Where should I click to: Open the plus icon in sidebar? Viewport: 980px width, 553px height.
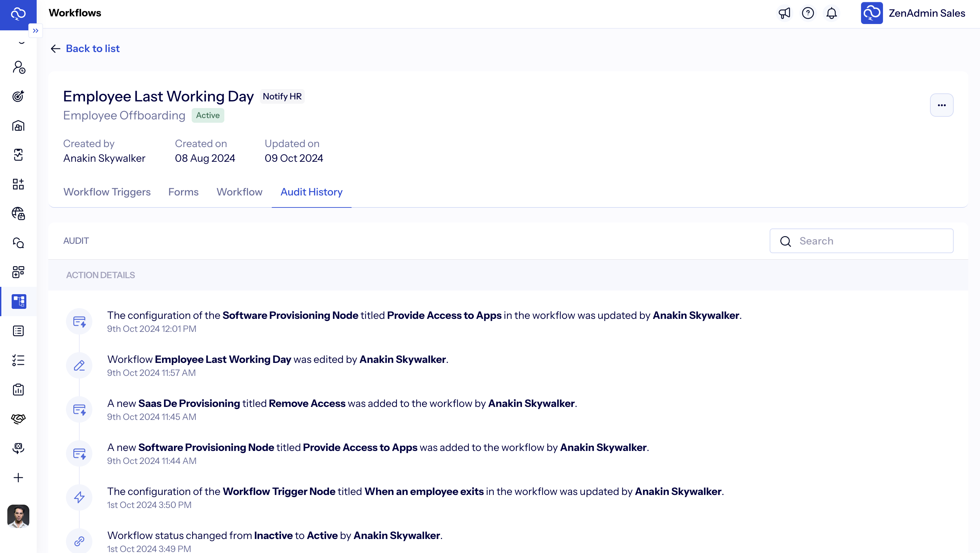click(18, 478)
